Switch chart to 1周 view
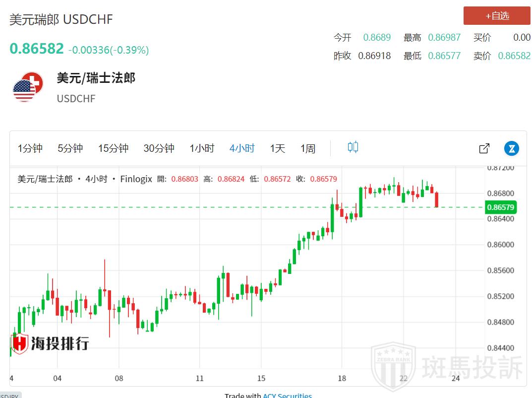532x398 pixels. [307, 148]
